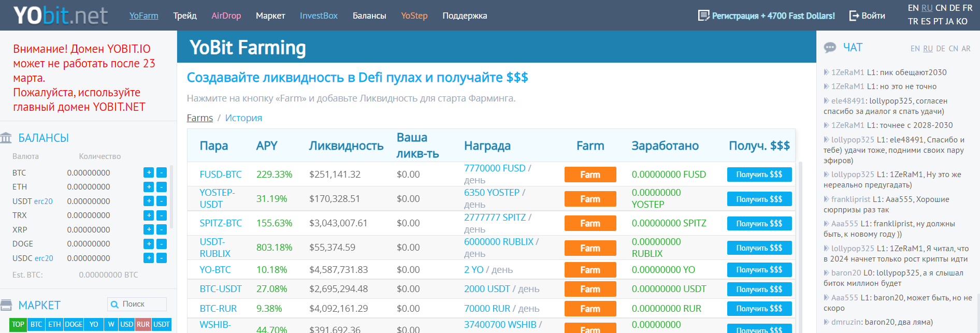
Task: Click the bank icon beside БАЛАНСЫ
Action: [6, 138]
